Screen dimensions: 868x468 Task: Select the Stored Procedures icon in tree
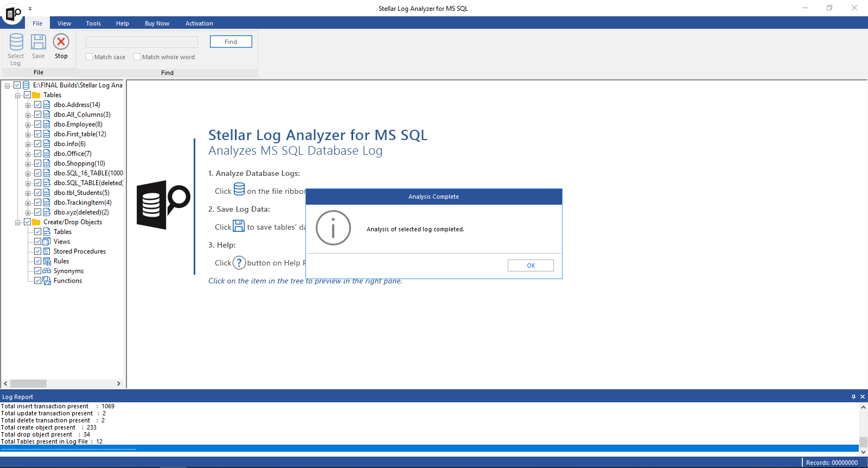pos(47,251)
